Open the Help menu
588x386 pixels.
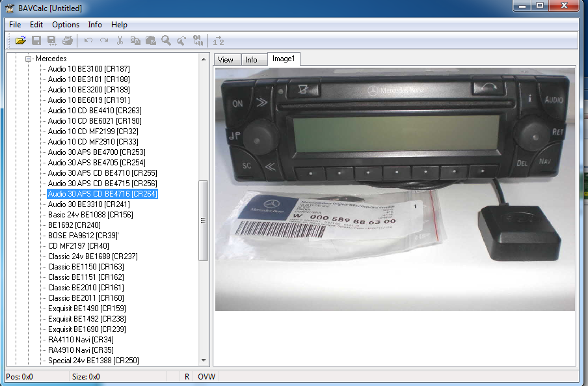(119, 24)
